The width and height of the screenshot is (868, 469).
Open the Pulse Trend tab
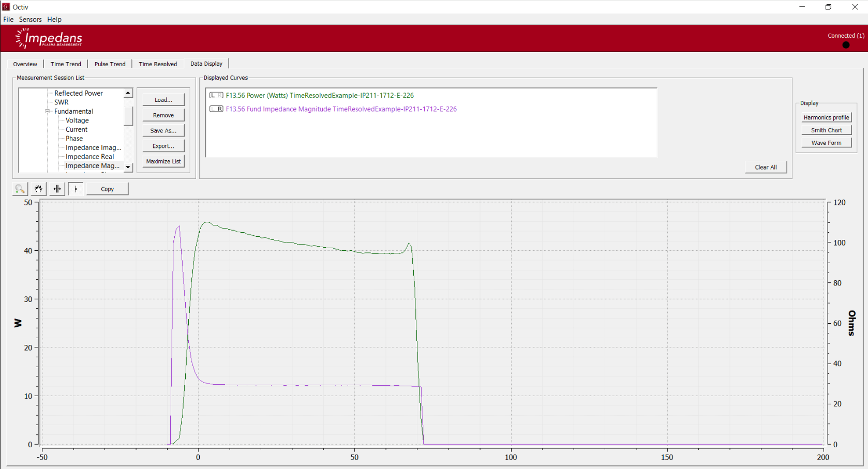click(110, 64)
